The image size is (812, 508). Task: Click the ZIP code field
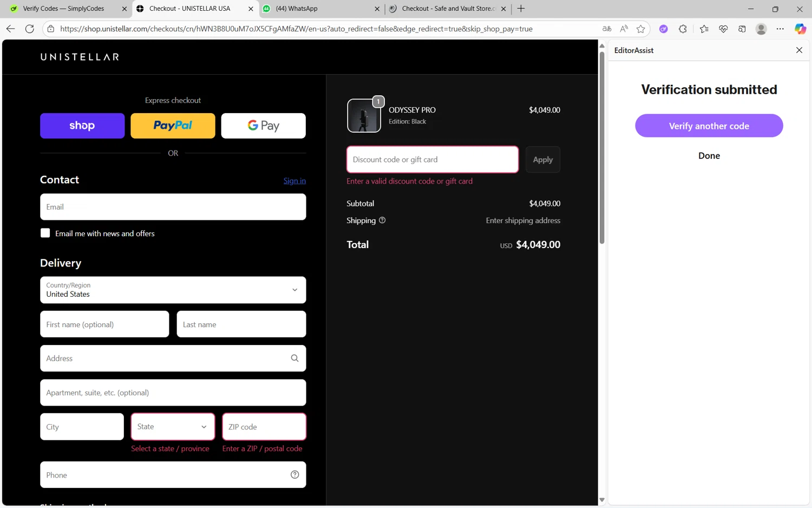(264, 427)
